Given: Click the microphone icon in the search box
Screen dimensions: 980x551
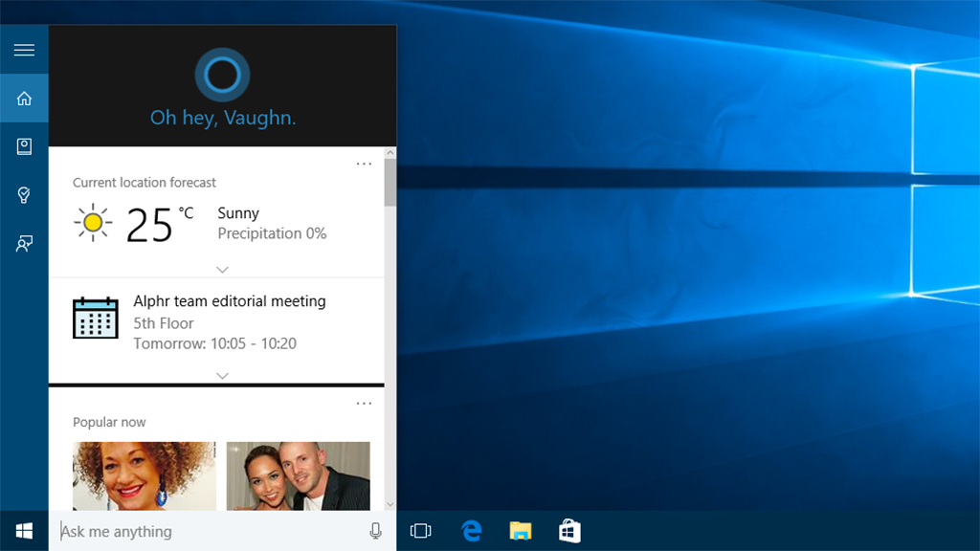Looking at the screenshot, I should click(x=375, y=531).
